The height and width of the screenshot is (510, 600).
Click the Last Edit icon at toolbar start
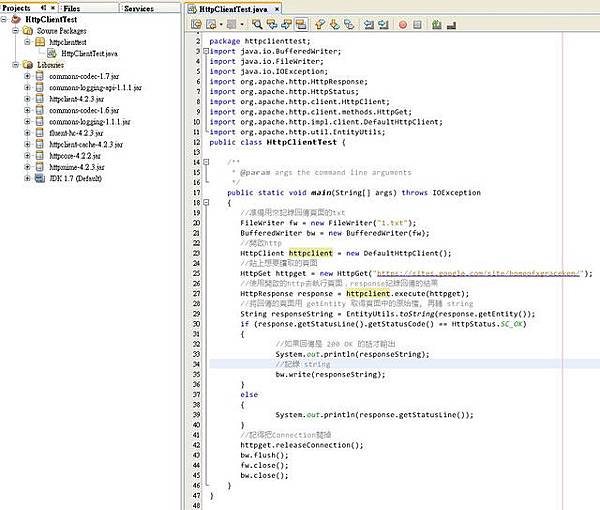(x=197, y=23)
